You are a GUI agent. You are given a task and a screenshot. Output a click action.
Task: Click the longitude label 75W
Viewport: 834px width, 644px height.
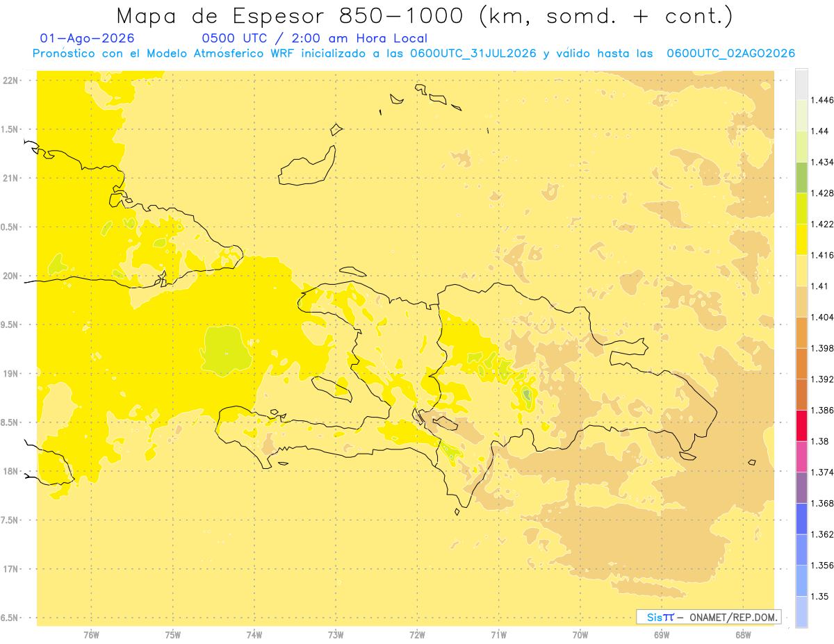pyautogui.click(x=173, y=635)
